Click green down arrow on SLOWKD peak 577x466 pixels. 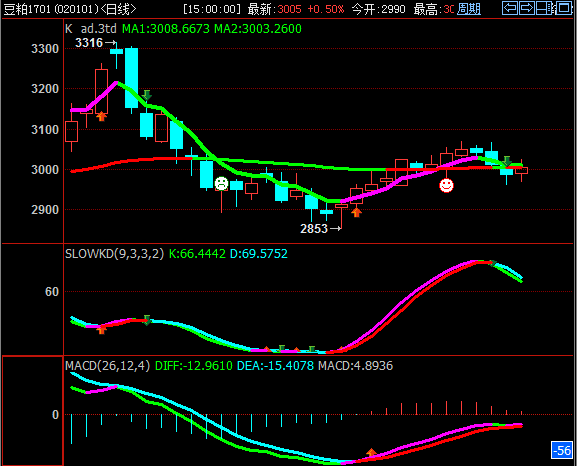coord(492,263)
